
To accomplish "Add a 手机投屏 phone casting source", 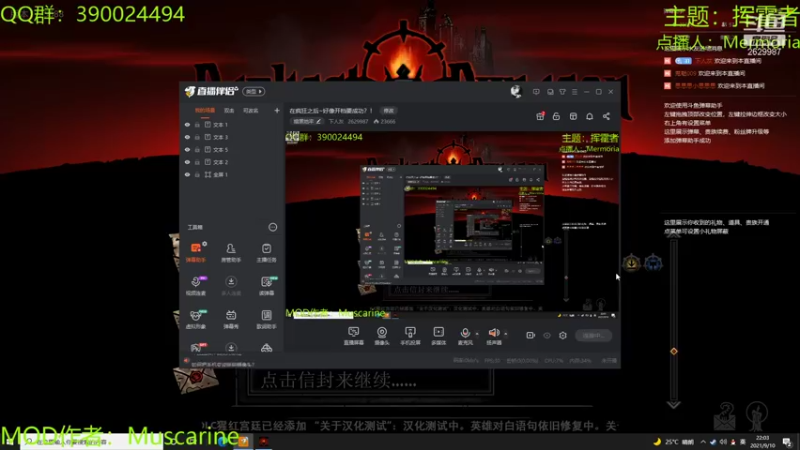I will [x=410, y=336].
